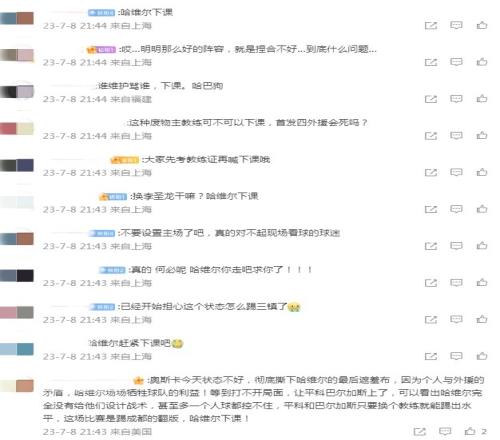
Task: Share the long comment from 美国
Action: pos(419,432)
